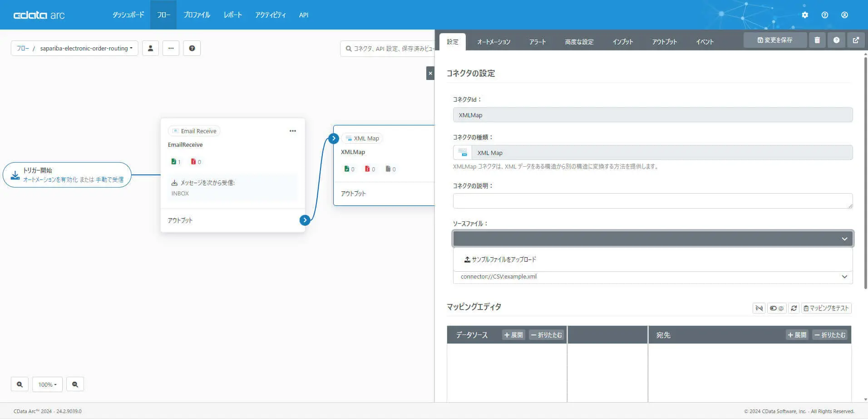Expand the source file dropdown
Viewport: 868px width, 419px height.
[653, 239]
